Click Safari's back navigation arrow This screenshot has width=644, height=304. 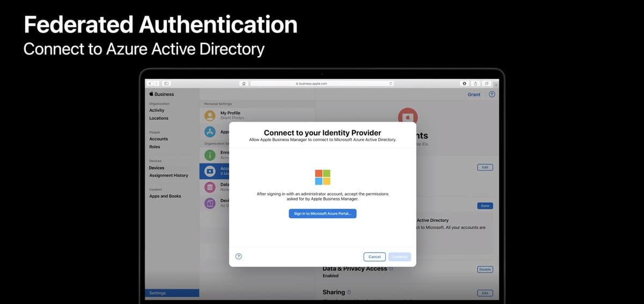(150, 84)
